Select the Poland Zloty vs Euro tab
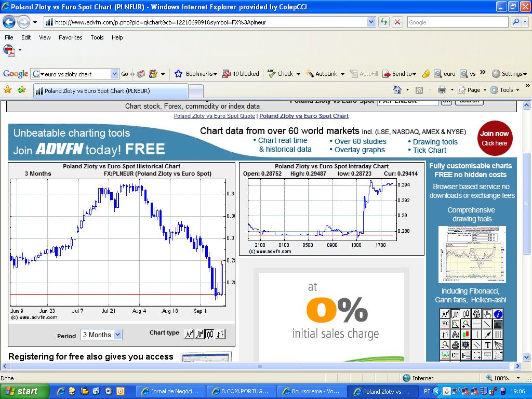 [x=111, y=91]
